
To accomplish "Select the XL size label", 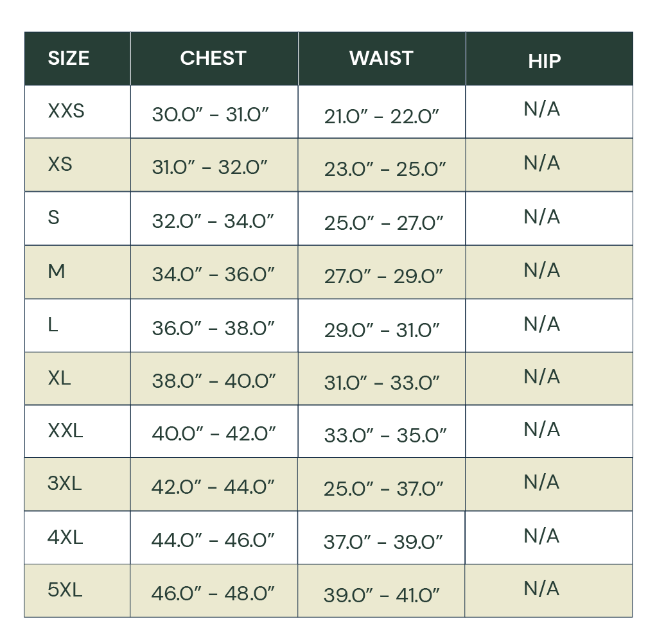I will point(59,378).
